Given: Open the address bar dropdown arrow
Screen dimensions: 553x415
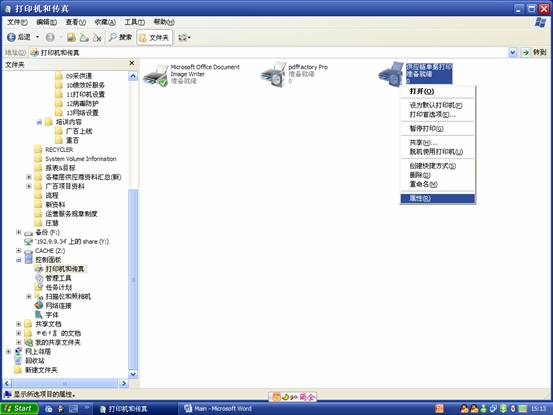Looking at the screenshot, I should pyautogui.click(x=512, y=53).
